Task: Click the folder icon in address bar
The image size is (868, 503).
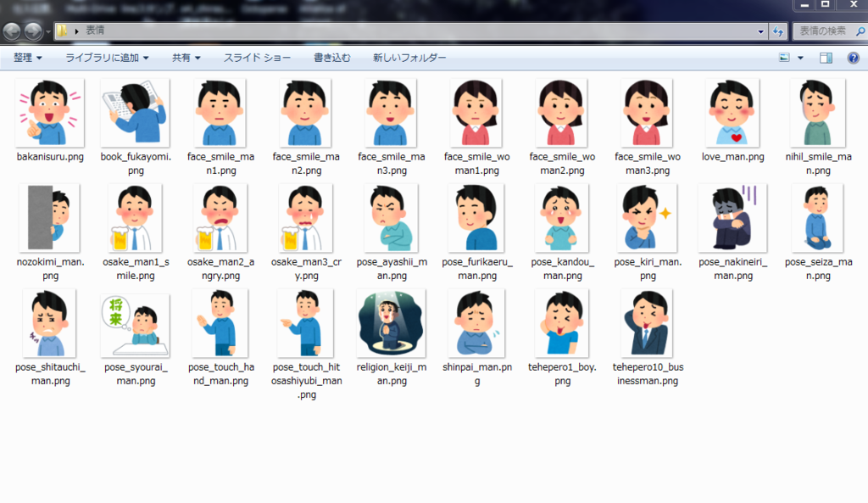Action: [x=62, y=31]
